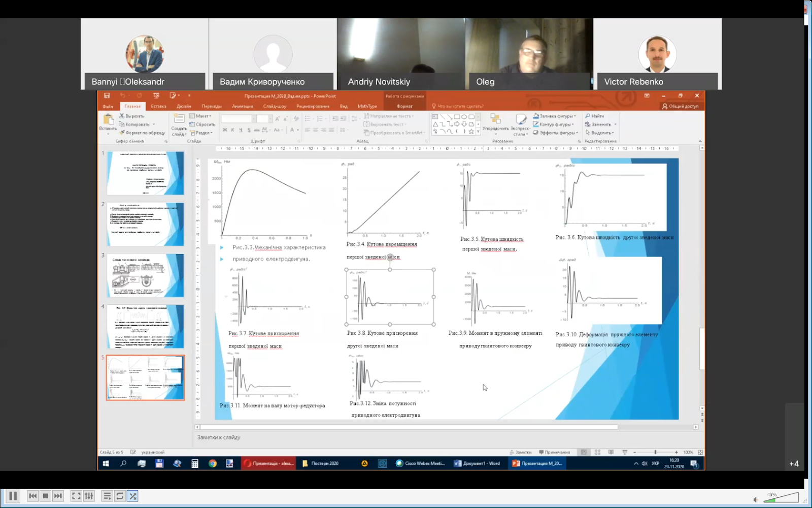Open the Формат picture tools tab
This screenshot has width=812, height=508.
coord(404,106)
